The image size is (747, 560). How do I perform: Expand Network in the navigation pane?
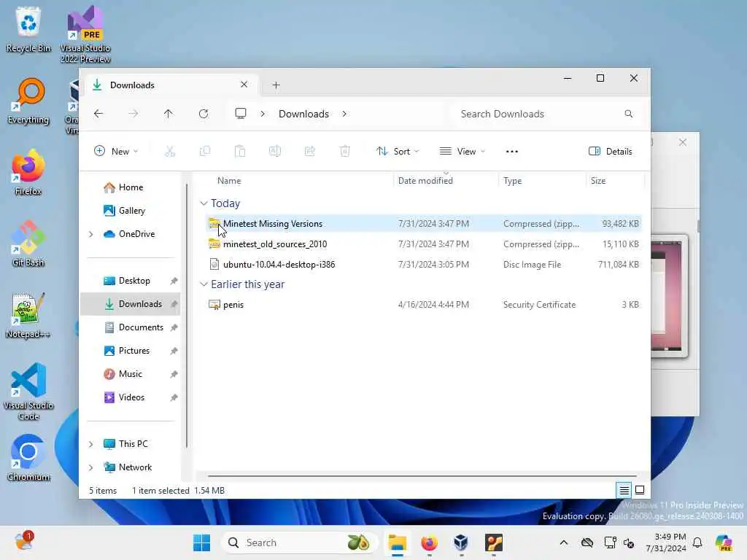coord(90,467)
